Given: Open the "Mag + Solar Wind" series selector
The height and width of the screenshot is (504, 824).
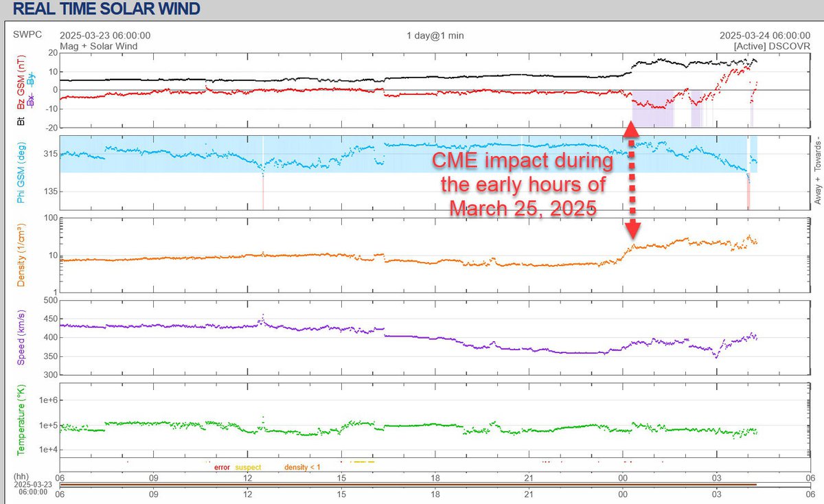Looking at the screenshot, I should 98,46.
